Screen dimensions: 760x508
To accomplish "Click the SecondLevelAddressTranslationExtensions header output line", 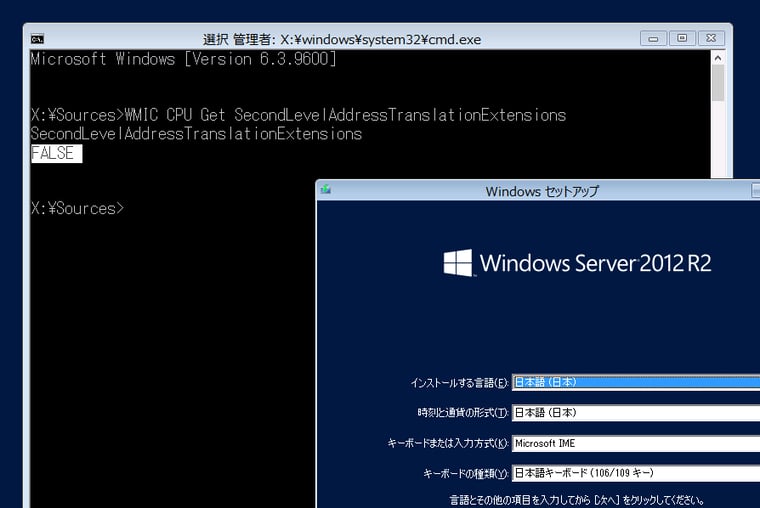I will pos(196,134).
